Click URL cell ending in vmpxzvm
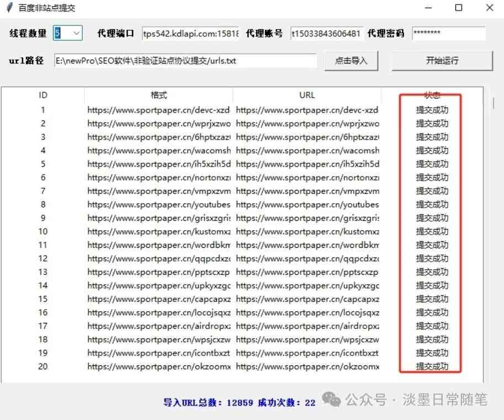 click(307, 191)
